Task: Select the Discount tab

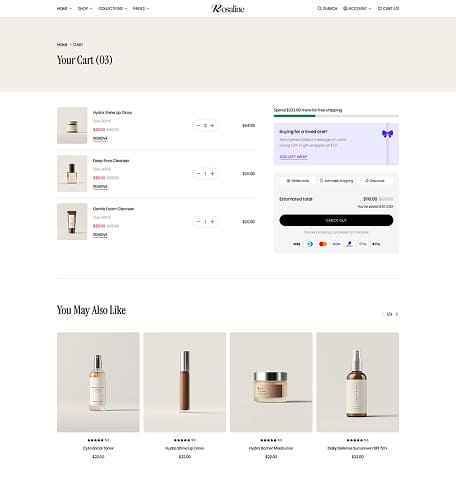Action: coord(375,181)
